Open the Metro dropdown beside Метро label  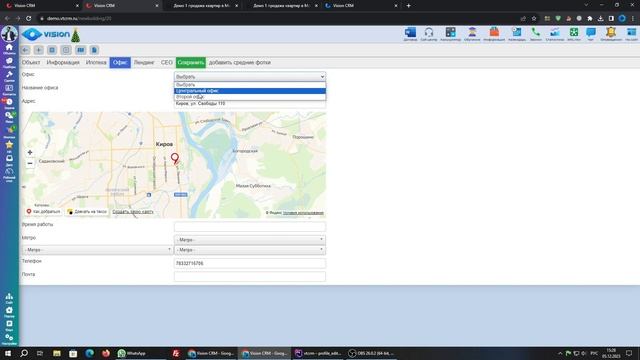(250, 240)
